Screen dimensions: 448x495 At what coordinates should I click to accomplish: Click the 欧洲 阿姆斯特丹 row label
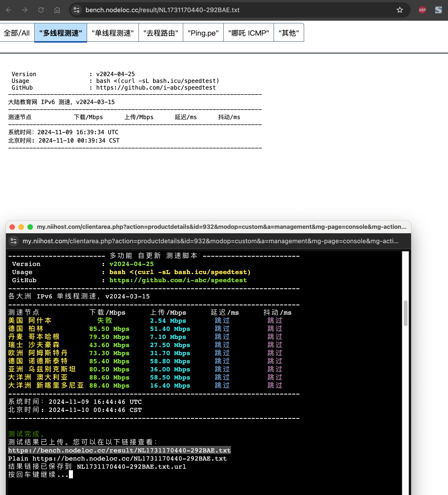38,353
